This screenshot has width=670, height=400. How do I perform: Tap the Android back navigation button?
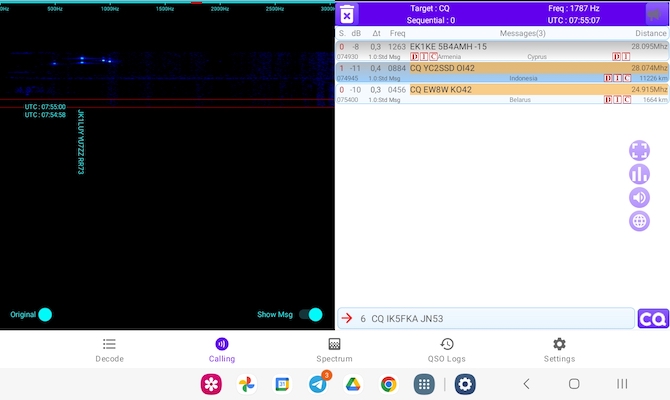pyautogui.click(x=526, y=384)
